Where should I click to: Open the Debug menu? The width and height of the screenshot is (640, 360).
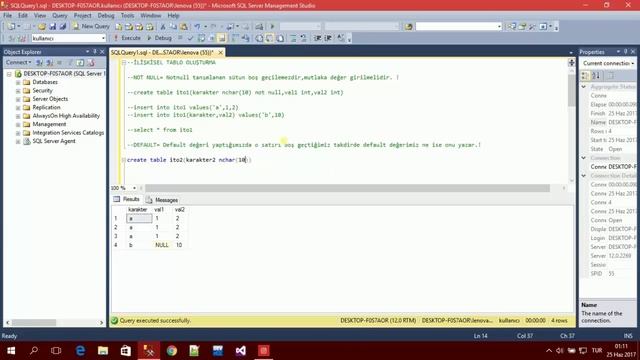click(106, 16)
